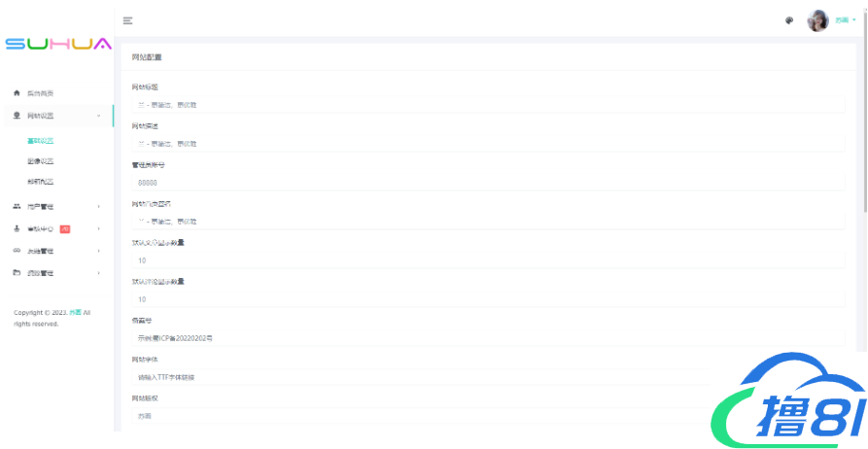868x449 pixels.
Task: Click the TTF font link input field
Action: point(428,377)
